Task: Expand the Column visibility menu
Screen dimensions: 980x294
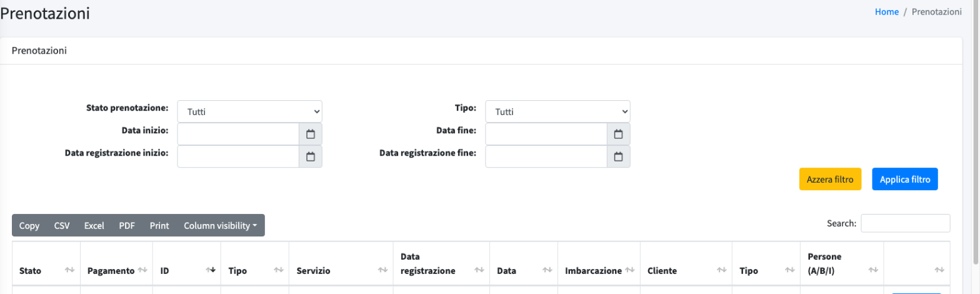Action: (221, 226)
